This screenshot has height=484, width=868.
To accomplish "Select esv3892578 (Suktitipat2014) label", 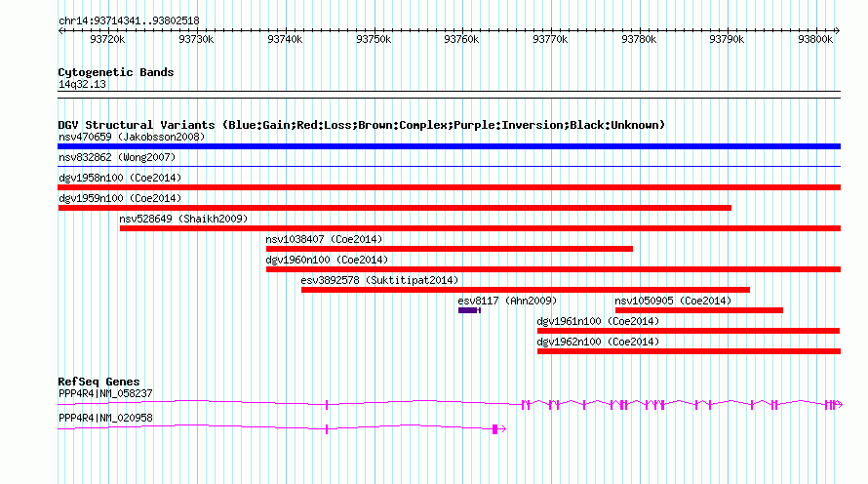I will click(x=379, y=280).
